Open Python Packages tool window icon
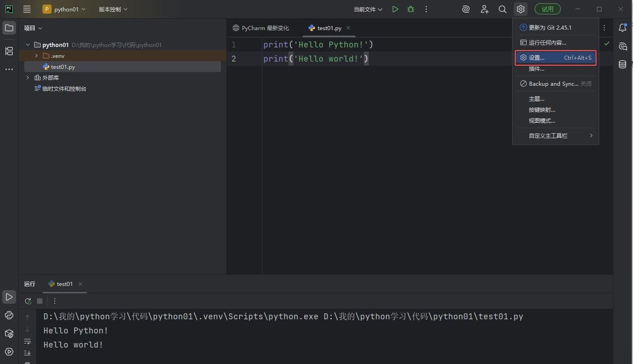Screen dimensions: 633x364 (9, 334)
